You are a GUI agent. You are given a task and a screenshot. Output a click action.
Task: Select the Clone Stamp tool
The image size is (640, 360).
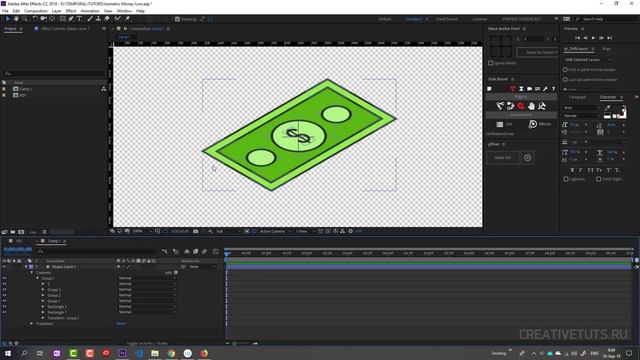point(98,19)
